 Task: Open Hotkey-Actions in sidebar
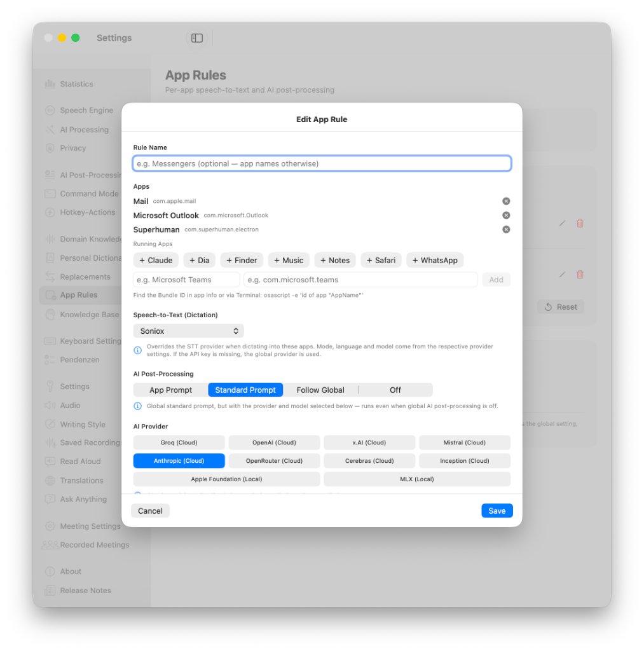(88, 212)
